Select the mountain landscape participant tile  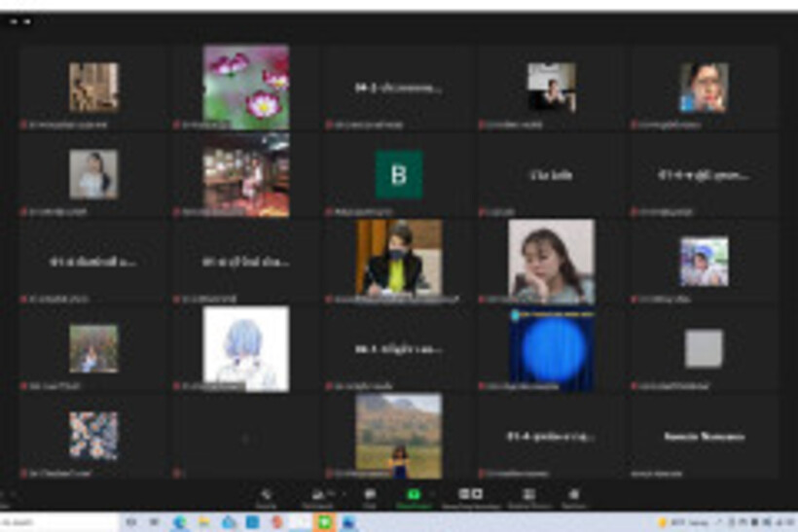399,434
